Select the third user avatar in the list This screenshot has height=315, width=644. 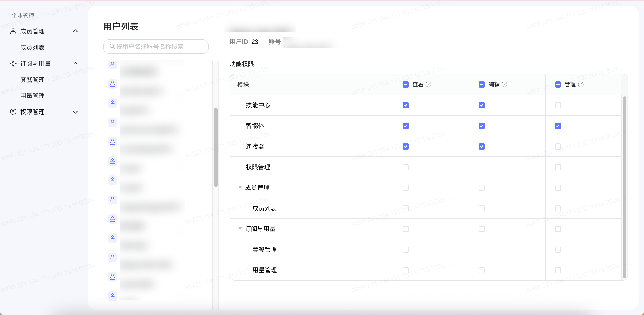[x=113, y=103]
